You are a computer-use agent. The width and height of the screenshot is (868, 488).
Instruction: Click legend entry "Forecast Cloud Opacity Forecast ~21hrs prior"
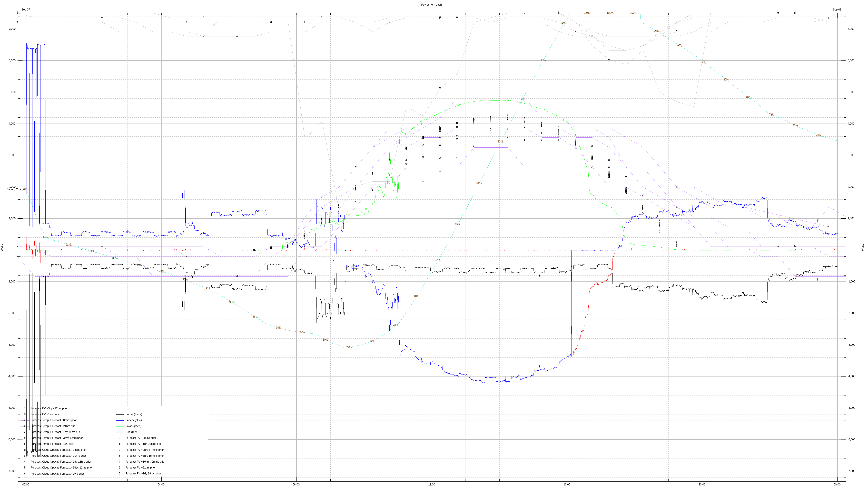[x=58, y=456]
